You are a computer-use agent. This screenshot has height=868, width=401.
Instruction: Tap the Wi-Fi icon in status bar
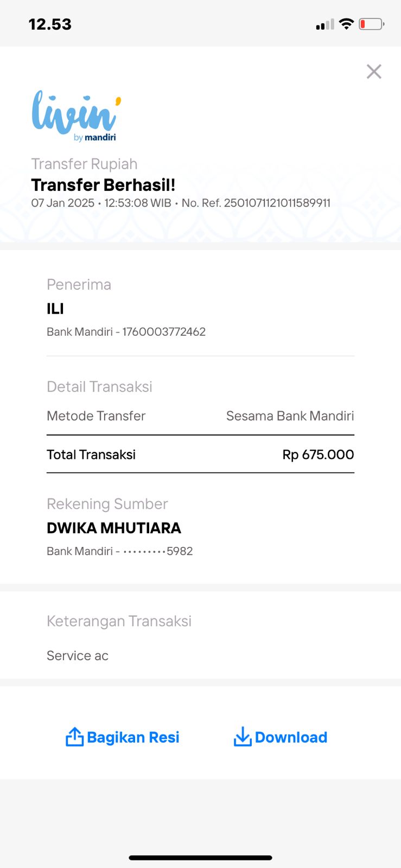(x=346, y=24)
